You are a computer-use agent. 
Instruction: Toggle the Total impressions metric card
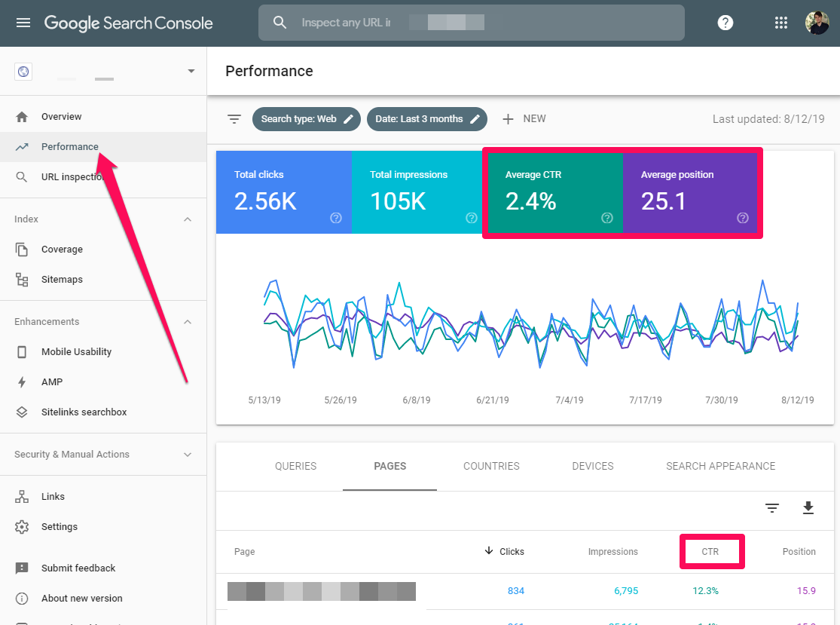pos(420,191)
